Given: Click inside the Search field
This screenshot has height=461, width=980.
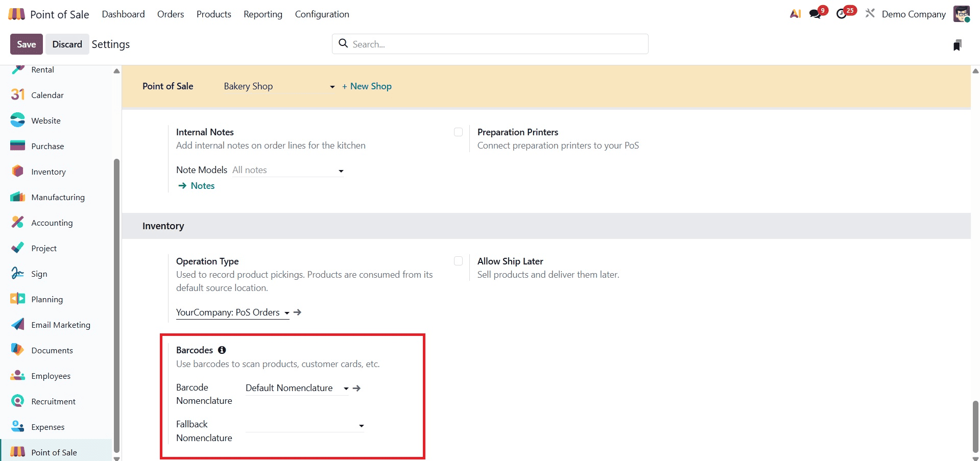Looking at the screenshot, I should click(x=489, y=44).
